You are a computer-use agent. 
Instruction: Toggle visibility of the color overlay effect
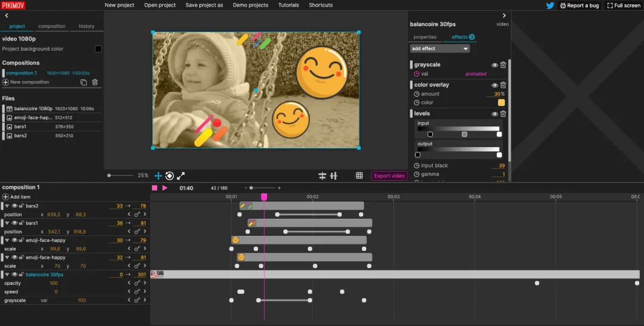click(x=494, y=85)
